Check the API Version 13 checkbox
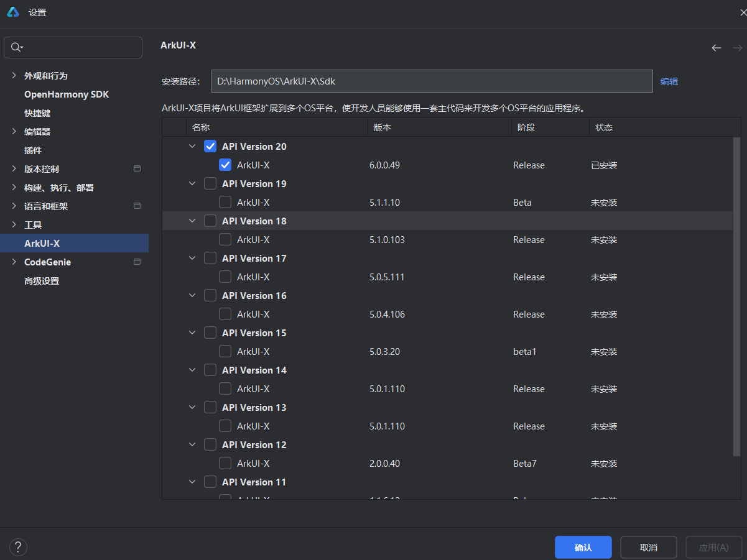Screen dimensions: 747x560 coord(210,408)
